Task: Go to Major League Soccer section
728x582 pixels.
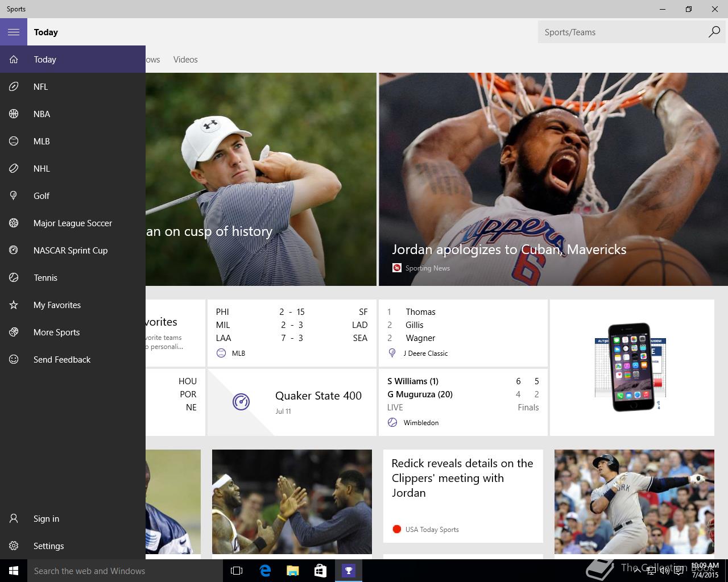Action: pos(73,223)
